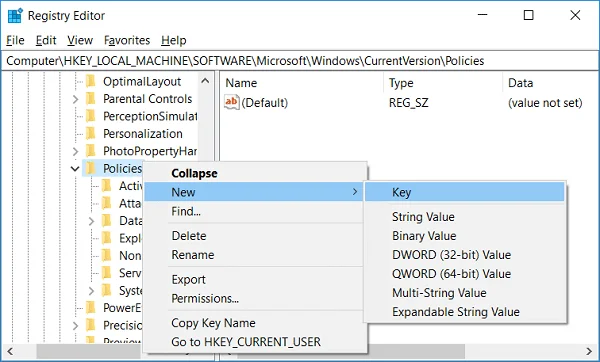
Task: Select String Value in the New submenu
Action: 465,217
